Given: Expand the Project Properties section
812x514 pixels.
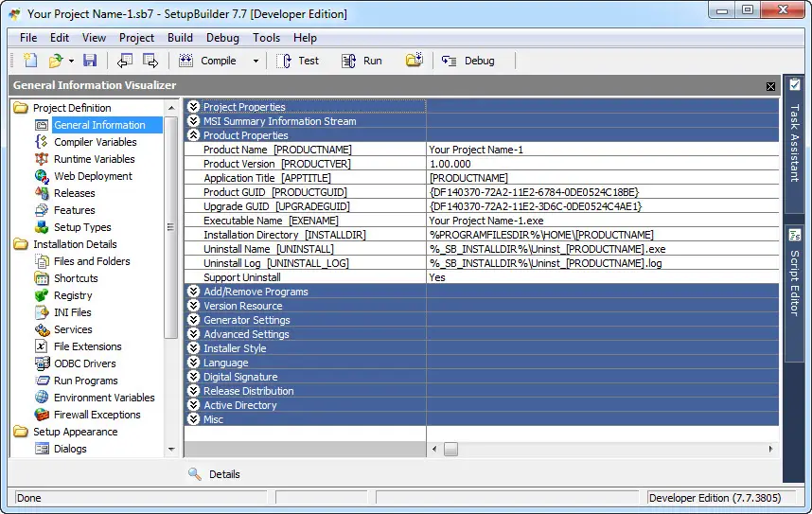Looking at the screenshot, I should pyautogui.click(x=194, y=107).
